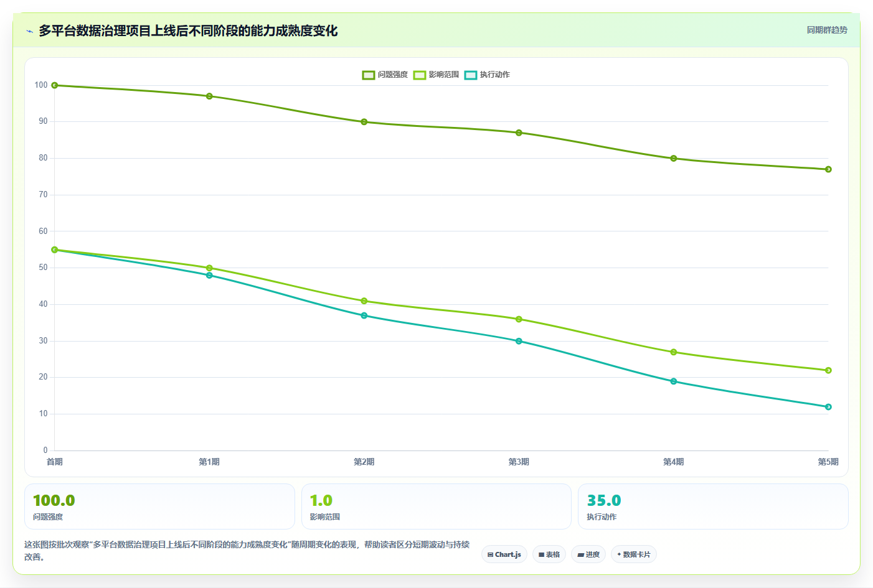The image size is (873, 588).
Task: Click the 40 y-axis tick label
Action: pyautogui.click(x=43, y=304)
